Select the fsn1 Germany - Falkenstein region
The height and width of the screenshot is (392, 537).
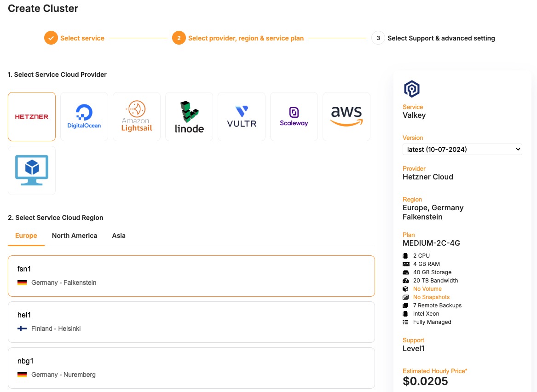coord(191,276)
